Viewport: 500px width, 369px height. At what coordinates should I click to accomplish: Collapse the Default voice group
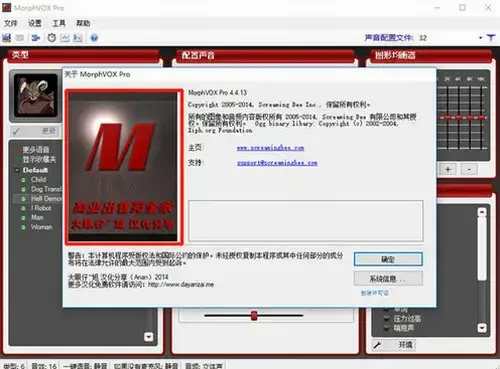click(x=17, y=170)
